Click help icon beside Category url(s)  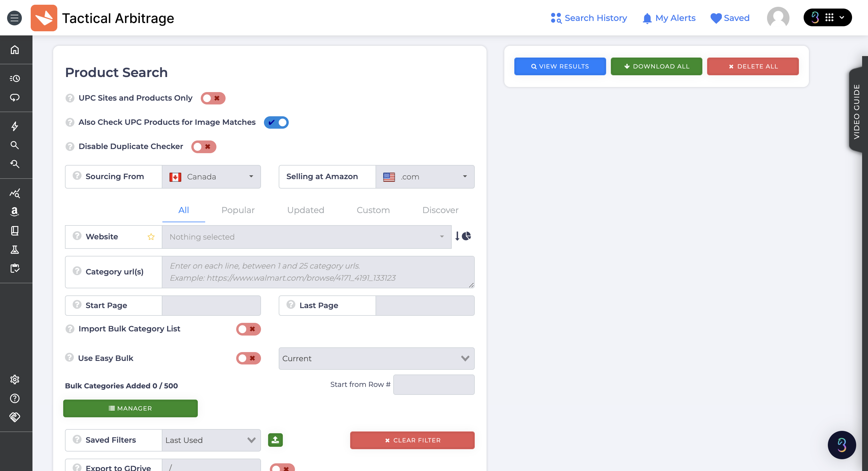pyautogui.click(x=77, y=271)
